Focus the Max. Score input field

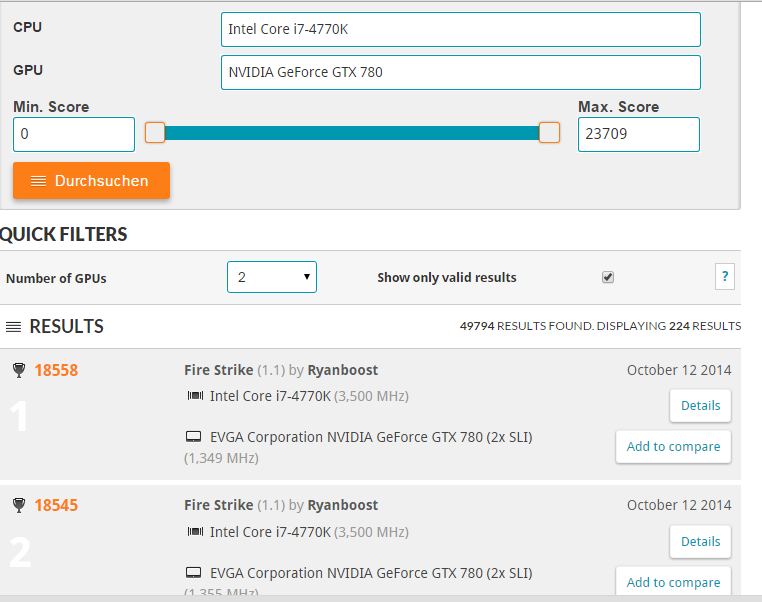639,134
